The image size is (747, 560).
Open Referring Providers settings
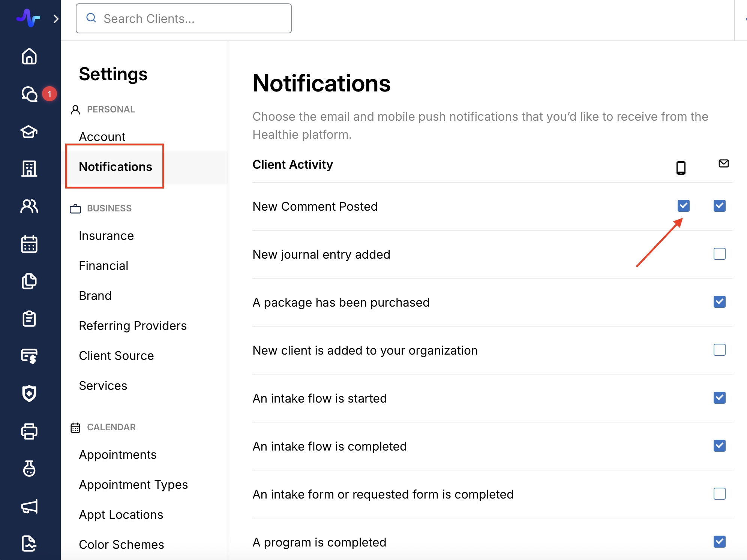[x=133, y=326]
